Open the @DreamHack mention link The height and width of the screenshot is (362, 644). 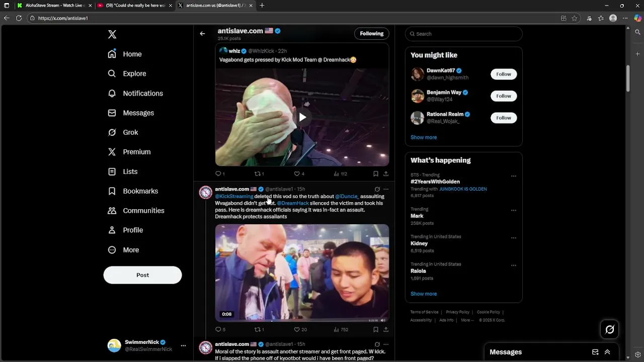coord(293,203)
